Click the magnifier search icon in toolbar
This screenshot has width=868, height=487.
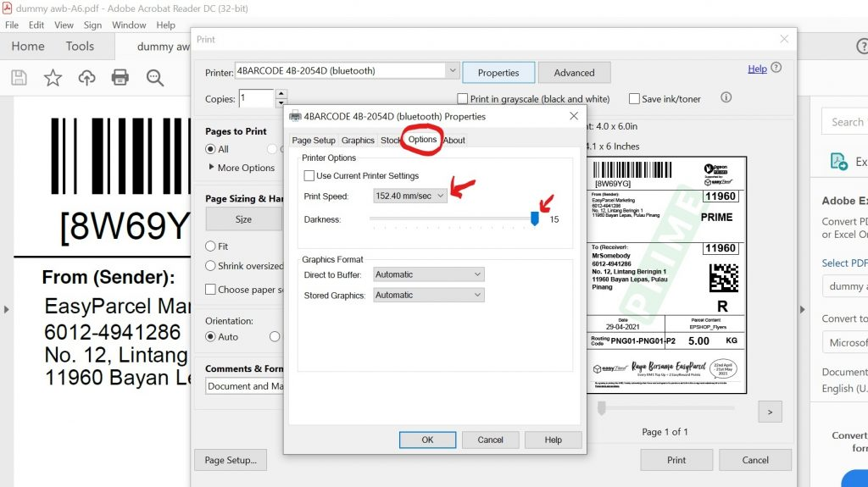click(x=154, y=77)
